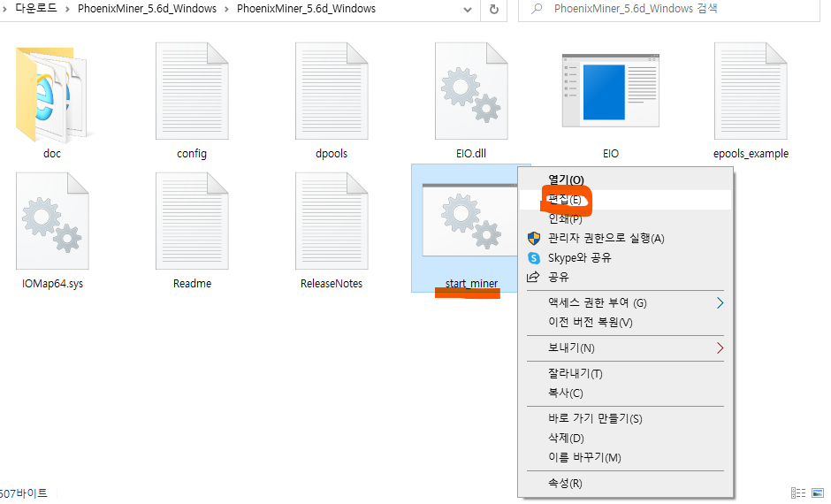Screen dimensions: 831x504
Task: Choose 바로 가기 만들기(S) entry
Action: point(625,419)
